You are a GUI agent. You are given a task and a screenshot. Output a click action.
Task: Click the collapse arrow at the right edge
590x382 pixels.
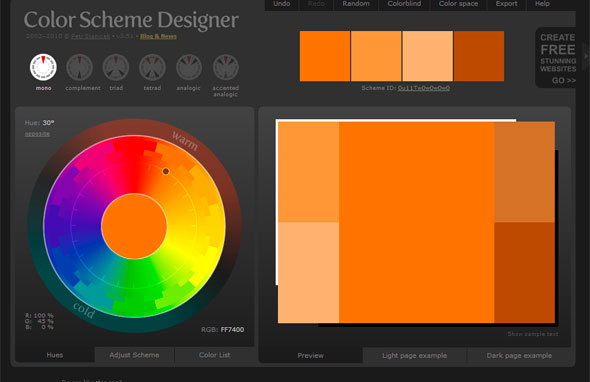coord(586,56)
